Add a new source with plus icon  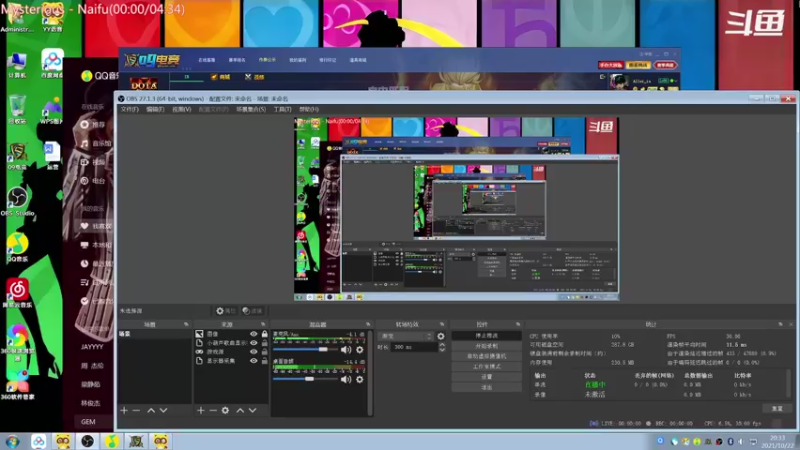(201, 410)
